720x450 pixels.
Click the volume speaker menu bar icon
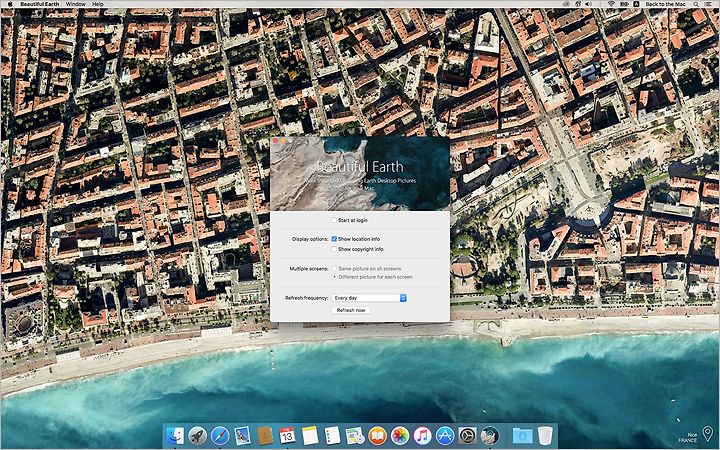[x=589, y=4]
